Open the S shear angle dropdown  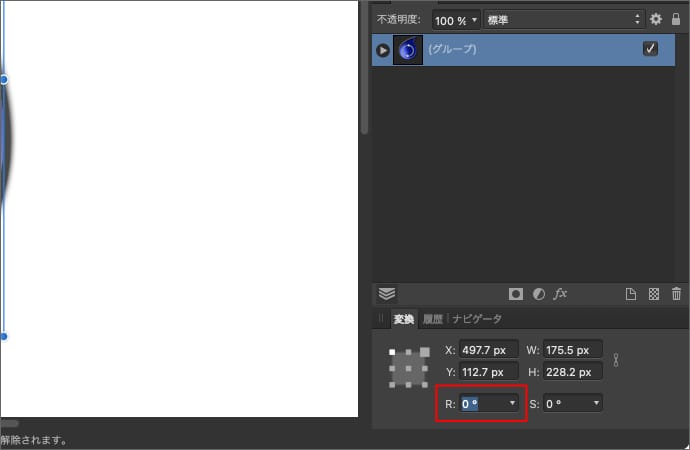point(597,403)
